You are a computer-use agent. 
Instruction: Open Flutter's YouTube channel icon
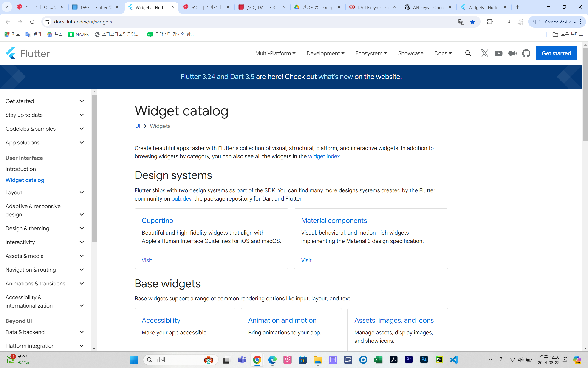[498, 53]
